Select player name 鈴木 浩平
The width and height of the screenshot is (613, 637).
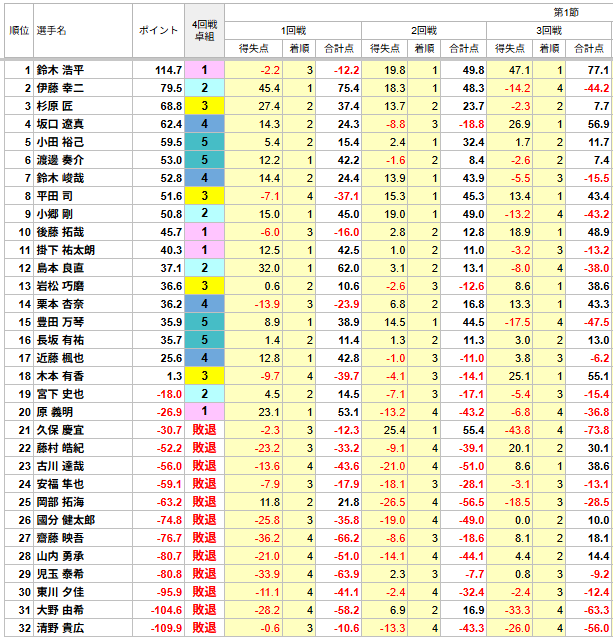pyautogui.click(x=60, y=70)
